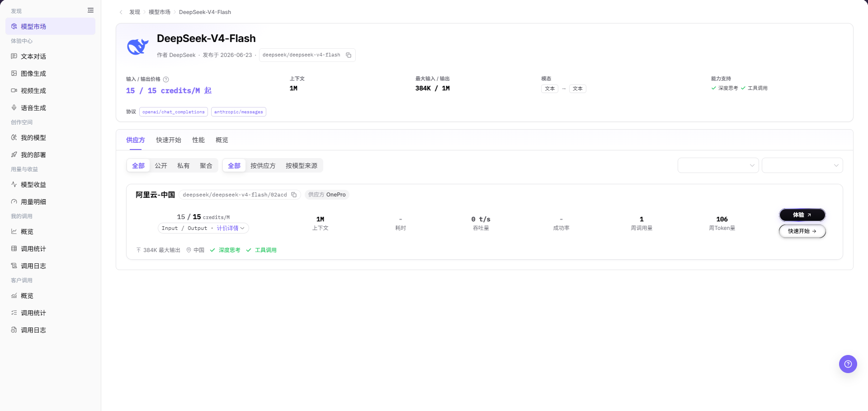Click the outlined 快速开始 arrow button
868x411 pixels.
802,231
